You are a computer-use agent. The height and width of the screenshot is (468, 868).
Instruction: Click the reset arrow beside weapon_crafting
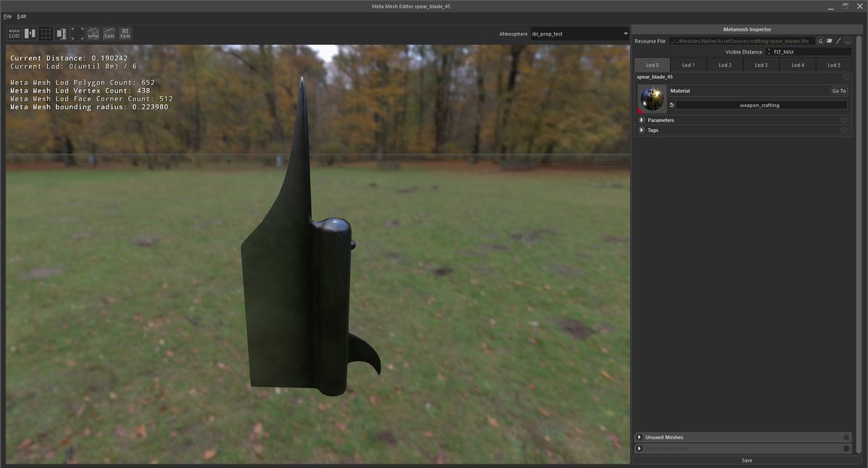click(x=671, y=105)
